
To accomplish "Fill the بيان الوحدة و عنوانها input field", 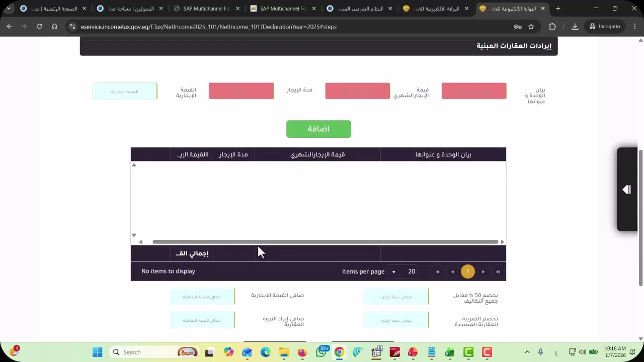I will (x=474, y=91).
